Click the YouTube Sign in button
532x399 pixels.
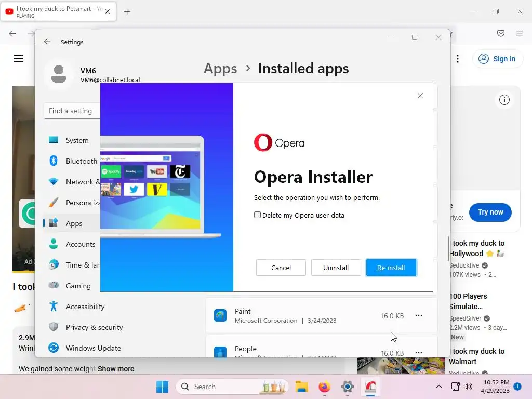(497, 59)
